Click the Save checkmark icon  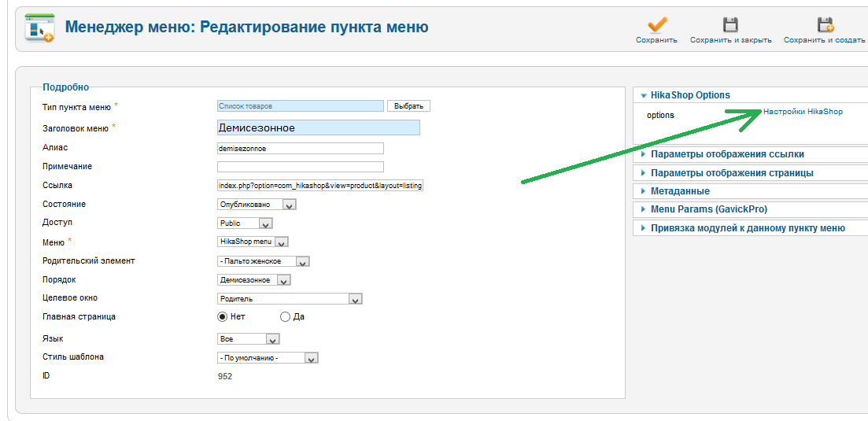click(657, 25)
